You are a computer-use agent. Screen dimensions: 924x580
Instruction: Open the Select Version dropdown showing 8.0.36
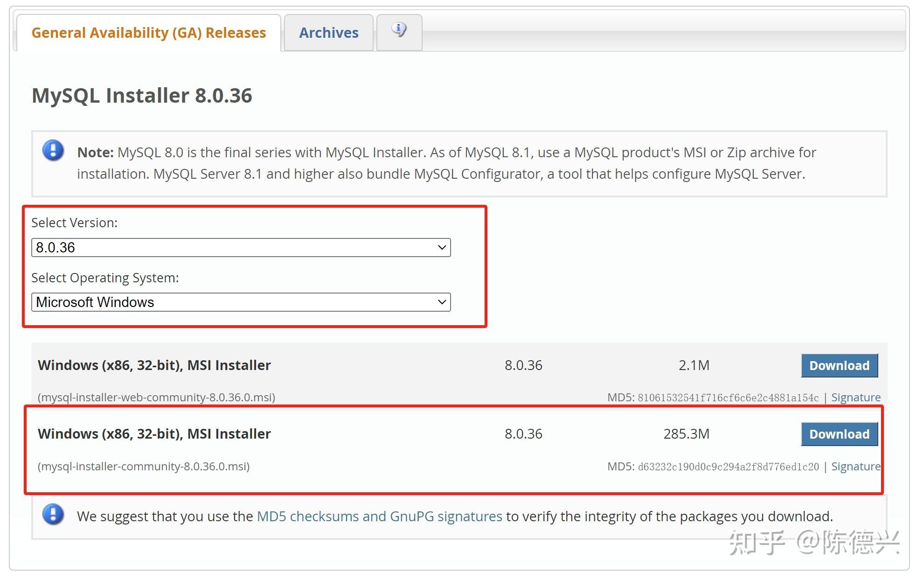(240, 247)
